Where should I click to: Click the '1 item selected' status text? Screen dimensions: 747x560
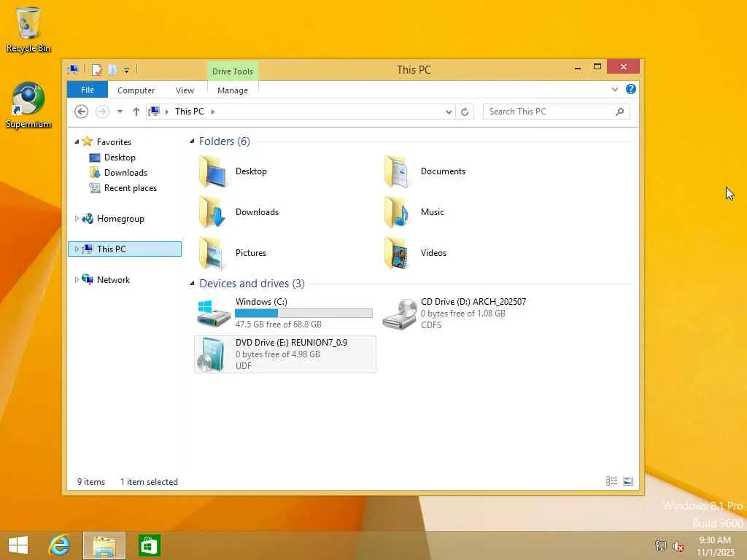click(x=149, y=482)
